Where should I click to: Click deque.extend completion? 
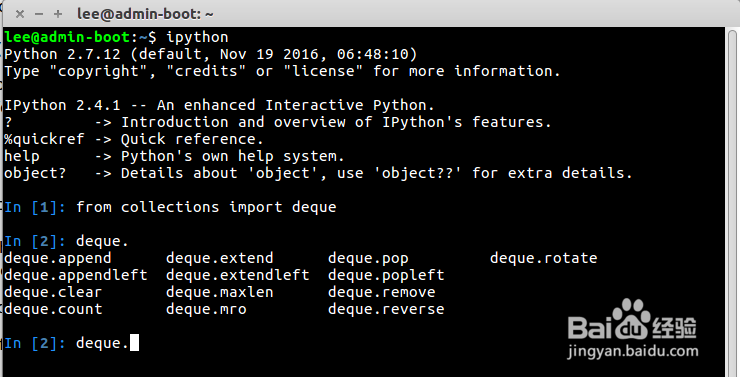(219, 258)
